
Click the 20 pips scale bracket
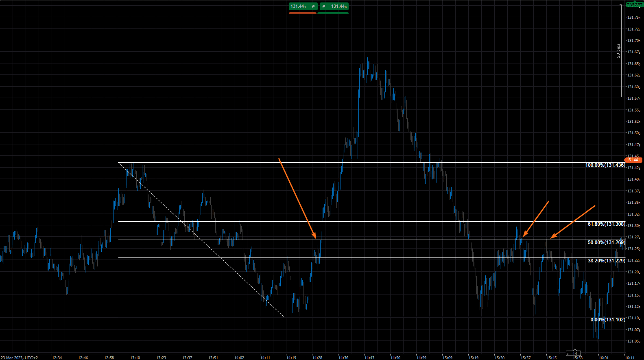(620, 51)
